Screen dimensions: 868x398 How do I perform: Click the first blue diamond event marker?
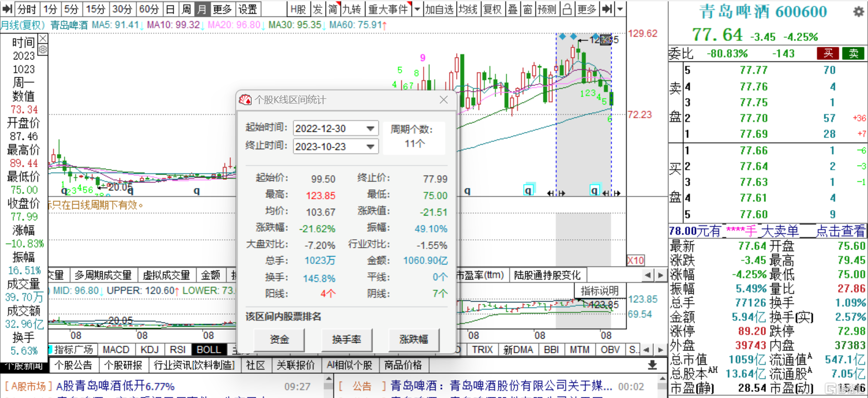point(562,36)
